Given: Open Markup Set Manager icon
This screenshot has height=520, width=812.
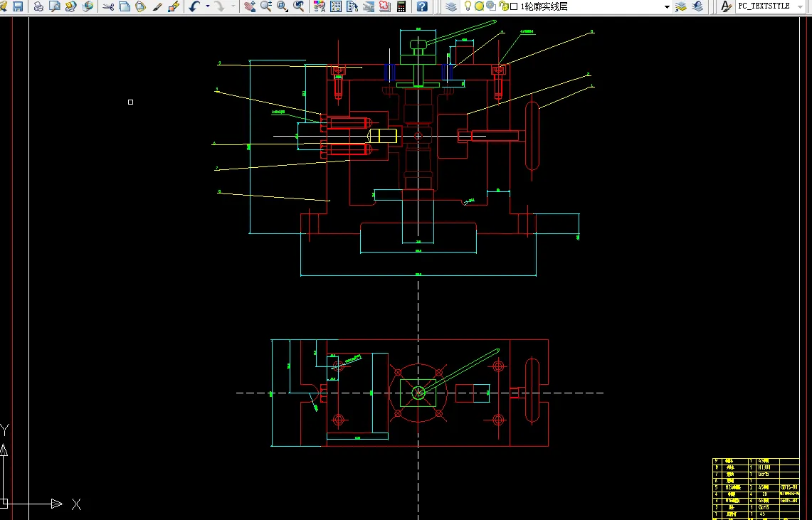Looking at the screenshot, I should (x=385, y=6).
